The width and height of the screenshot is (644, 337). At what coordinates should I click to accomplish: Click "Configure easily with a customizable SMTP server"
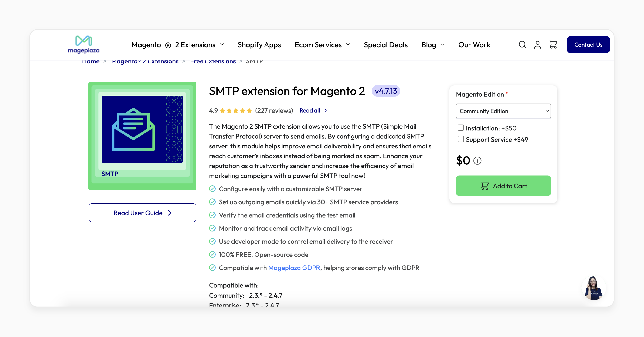click(291, 189)
